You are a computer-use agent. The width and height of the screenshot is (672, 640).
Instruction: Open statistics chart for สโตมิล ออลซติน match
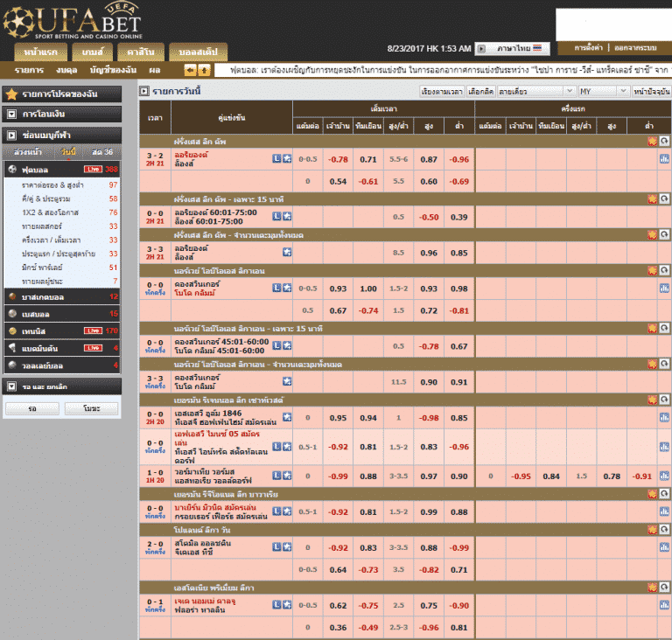click(664, 547)
